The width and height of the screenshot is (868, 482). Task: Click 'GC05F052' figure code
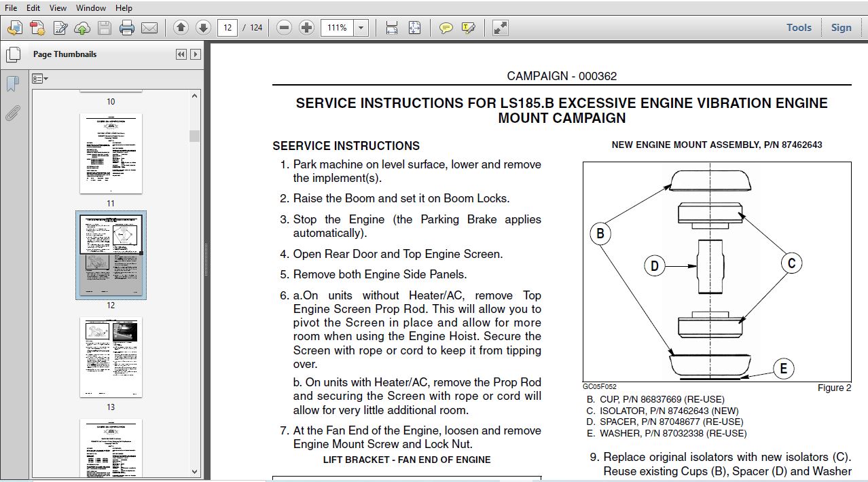600,386
